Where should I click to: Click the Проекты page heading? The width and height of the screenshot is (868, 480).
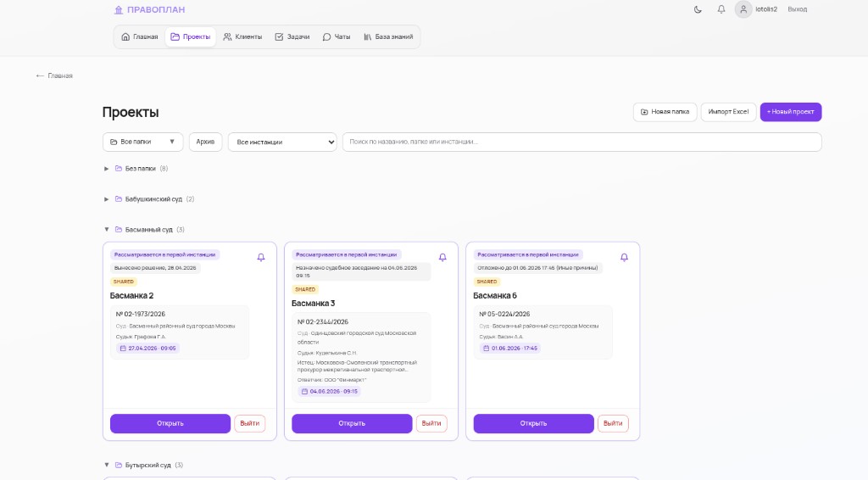[131, 113]
